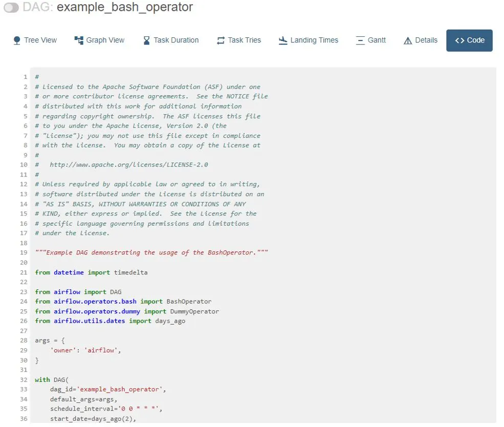The image size is (504, 427).
Task: Click line number 1 in gutter
Action: (x=25, y=77)
